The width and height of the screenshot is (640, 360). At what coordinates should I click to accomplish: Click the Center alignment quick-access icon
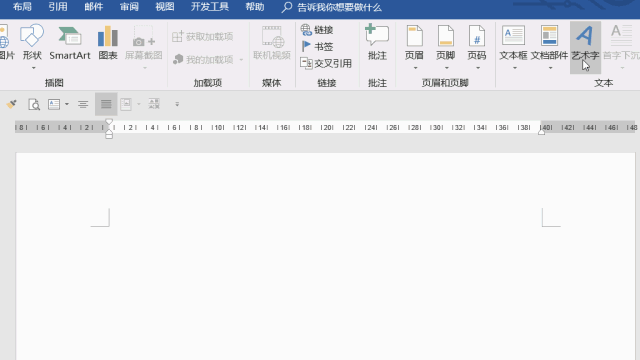(x=83, y=104)
